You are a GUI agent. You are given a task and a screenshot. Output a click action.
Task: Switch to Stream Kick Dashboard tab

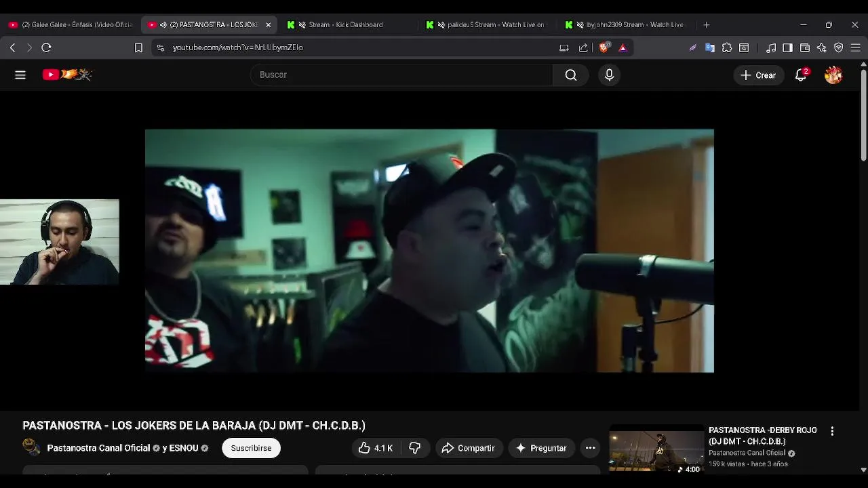pyautogui.click(x=345, y=24)
